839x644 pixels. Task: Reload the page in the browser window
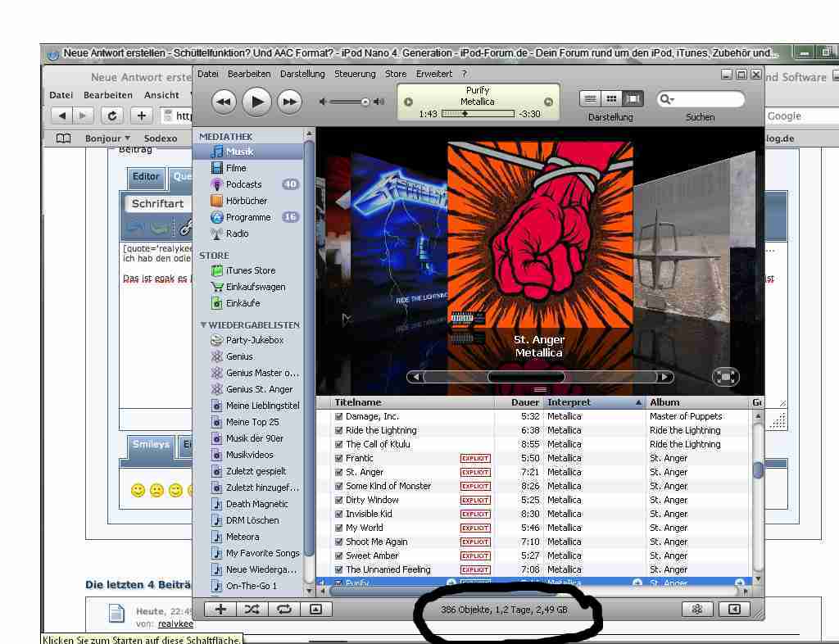[x=111, y=116]
